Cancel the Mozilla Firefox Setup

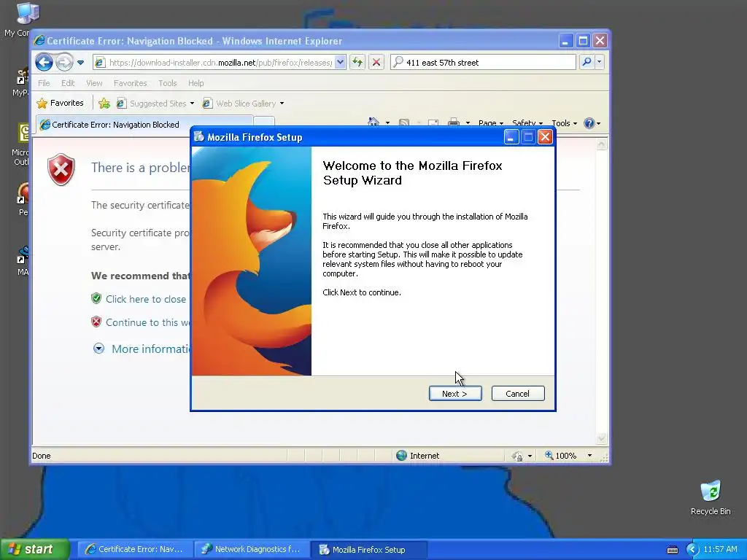(x=517, y=393)
